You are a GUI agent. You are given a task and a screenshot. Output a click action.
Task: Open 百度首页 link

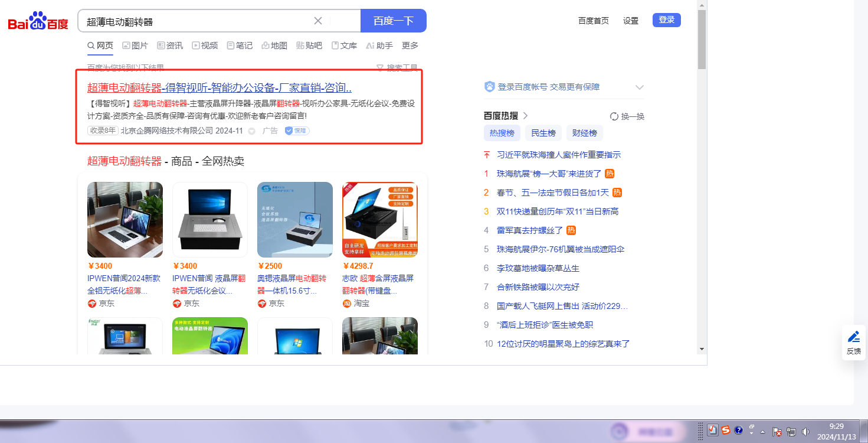tap(594, 21)
